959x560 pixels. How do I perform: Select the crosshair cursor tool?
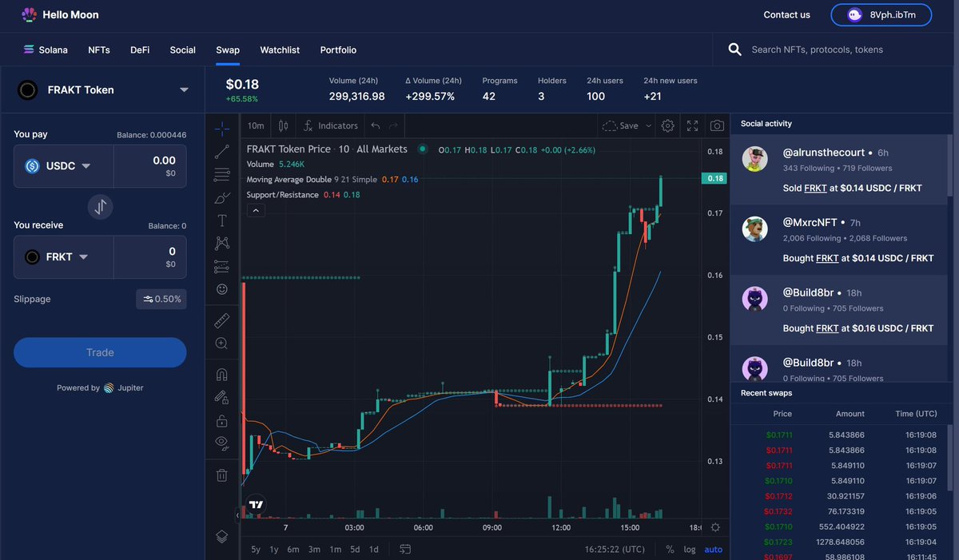click(222, 128)
